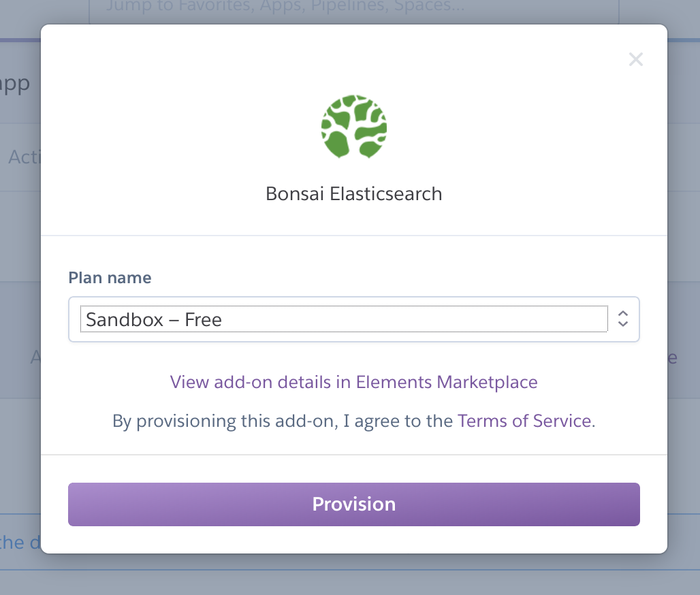Open add-on details in Elements Marketplace
Viewport: 700px width, 595px height.
[x=353, y=382]
